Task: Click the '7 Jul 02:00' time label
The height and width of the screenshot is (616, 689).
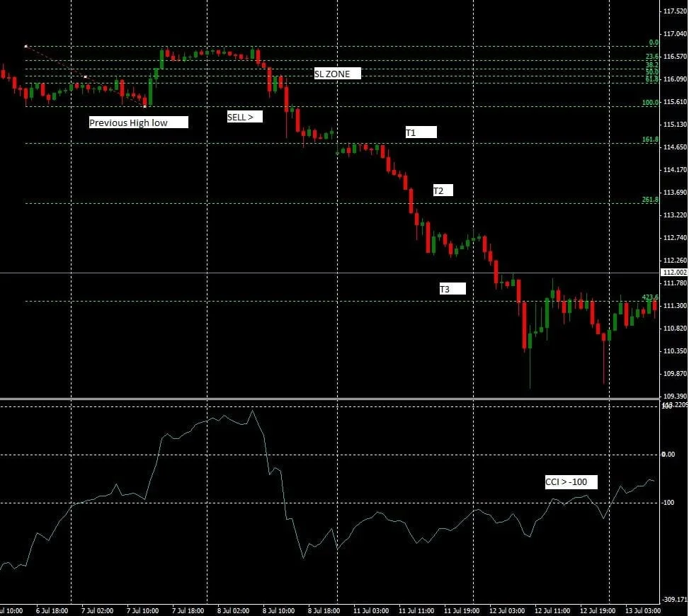Action: click(97, 611)
